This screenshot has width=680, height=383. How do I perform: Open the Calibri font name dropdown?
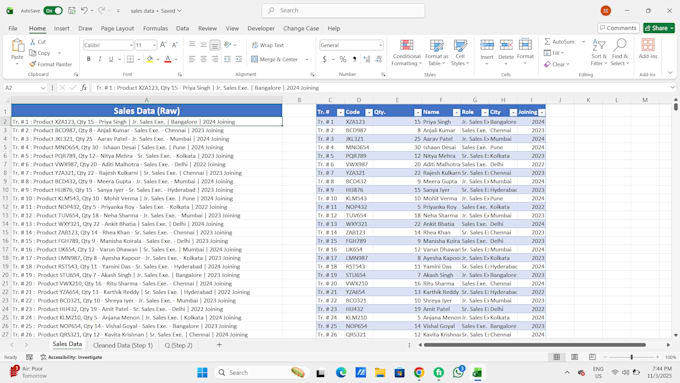tap(131, 45)
